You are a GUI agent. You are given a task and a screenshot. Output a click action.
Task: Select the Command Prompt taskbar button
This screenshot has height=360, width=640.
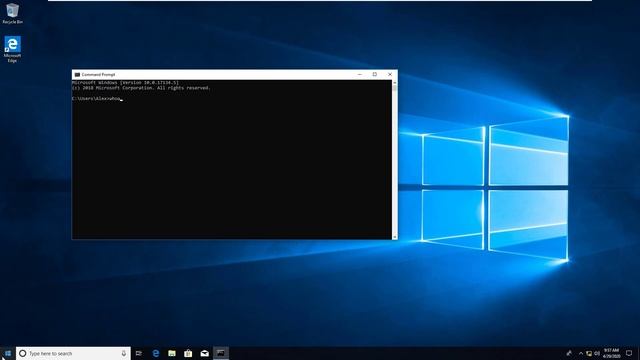221,353
